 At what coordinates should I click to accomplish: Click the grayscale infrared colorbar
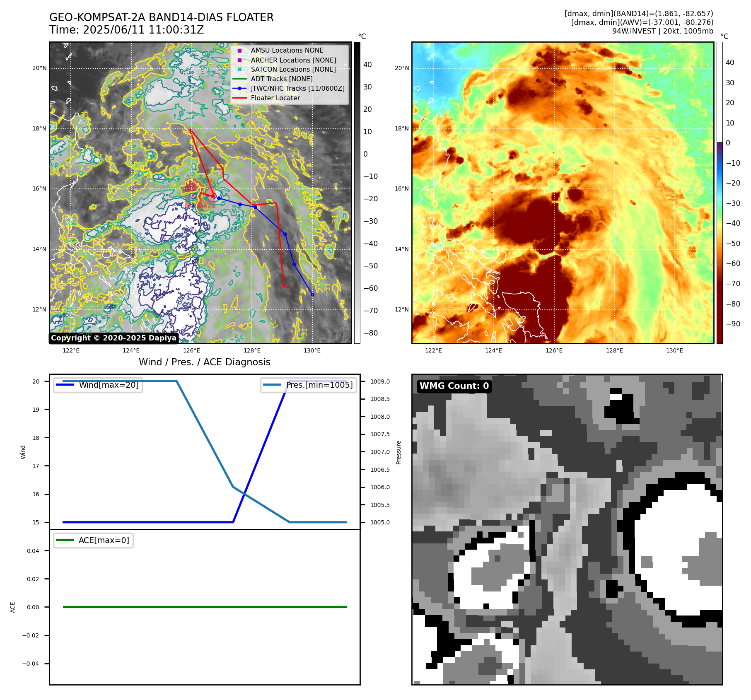tap(357, 193)
